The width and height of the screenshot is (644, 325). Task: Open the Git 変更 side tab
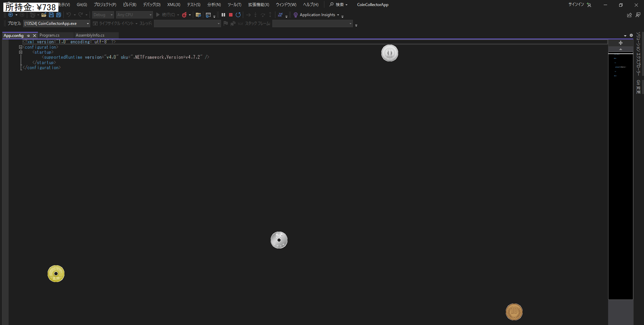638,87
